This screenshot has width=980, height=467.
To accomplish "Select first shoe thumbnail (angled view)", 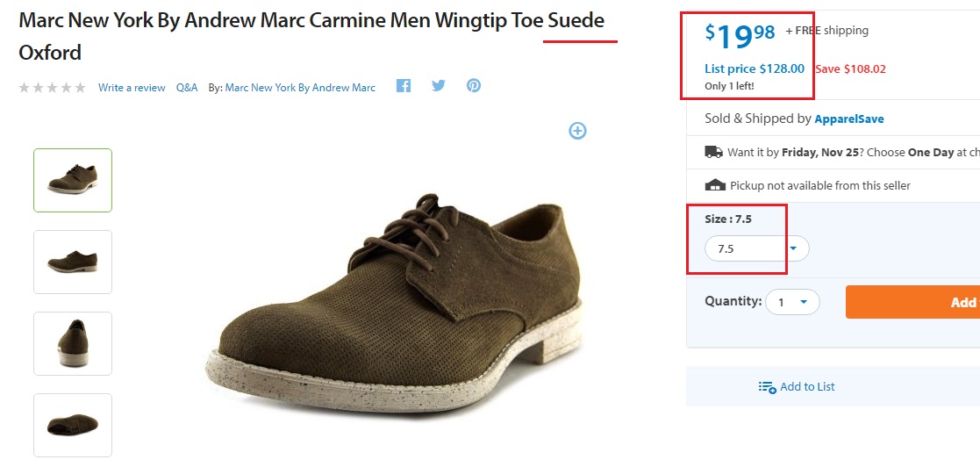I will 73,180.
